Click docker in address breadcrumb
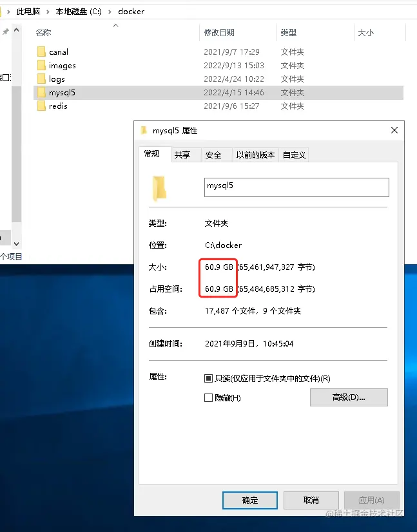 pyautogui.click(x=131, y=12)
